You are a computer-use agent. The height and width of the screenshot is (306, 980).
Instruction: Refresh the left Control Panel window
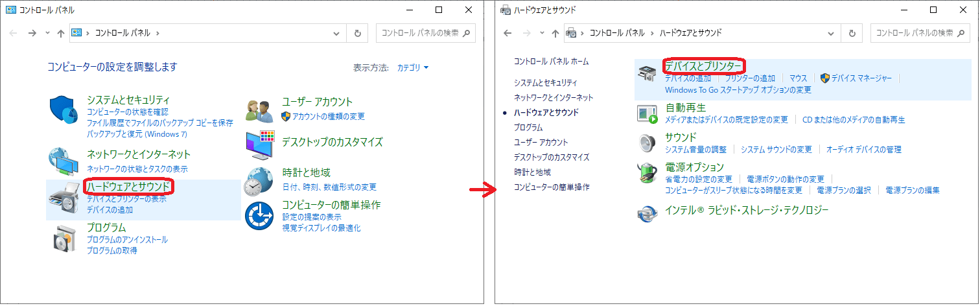358,33
